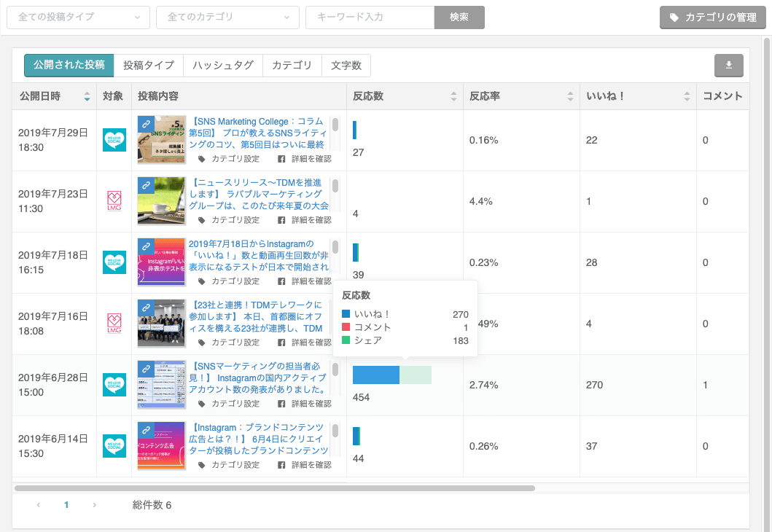Click the red コメント legend swatch
Image resolution: width=772 pixels, height=532 pixels.
346,327
